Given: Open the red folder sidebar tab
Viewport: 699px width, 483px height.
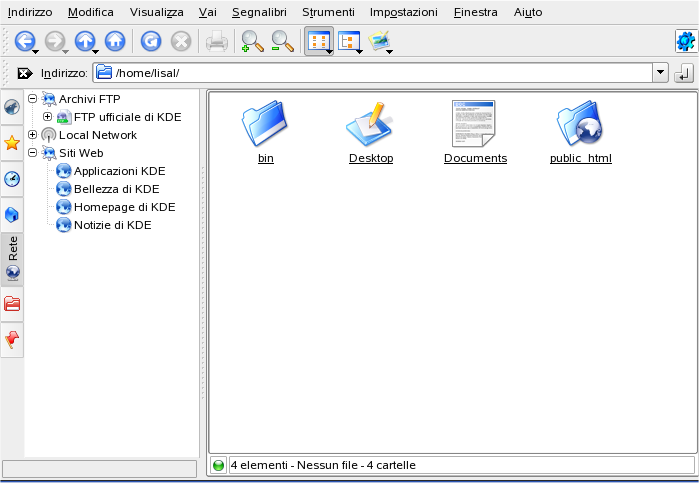Looking at the screenshot, I should (x=12, y=304).
